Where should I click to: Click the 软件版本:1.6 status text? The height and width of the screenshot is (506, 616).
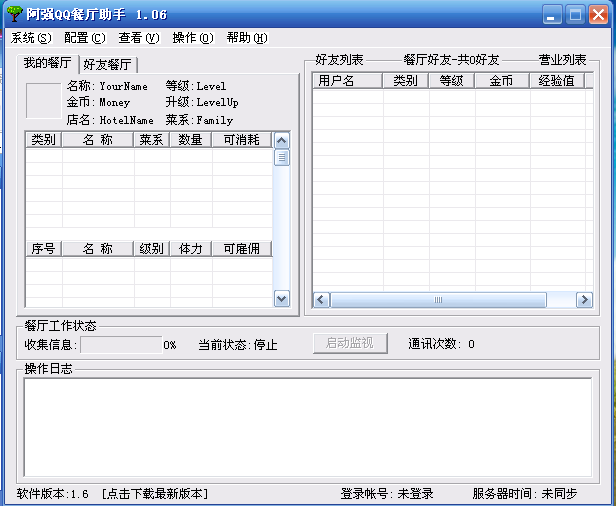pos(53,493)
